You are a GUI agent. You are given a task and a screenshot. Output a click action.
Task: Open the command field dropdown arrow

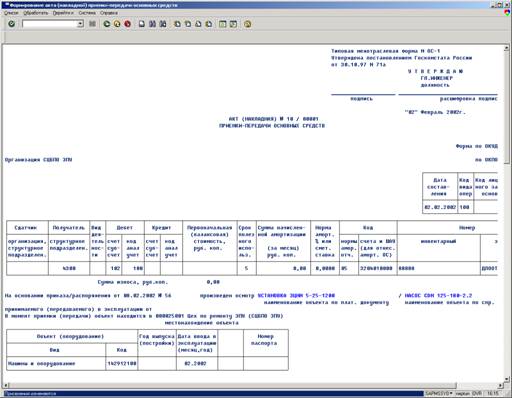click(x=80, y=24)
